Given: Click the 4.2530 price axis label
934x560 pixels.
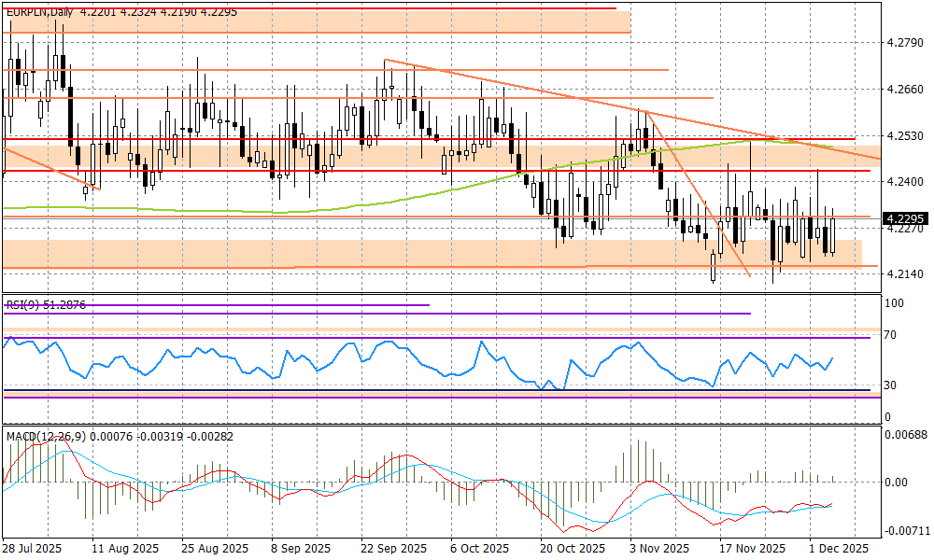Looking at the screenshot, I should 904,136.
